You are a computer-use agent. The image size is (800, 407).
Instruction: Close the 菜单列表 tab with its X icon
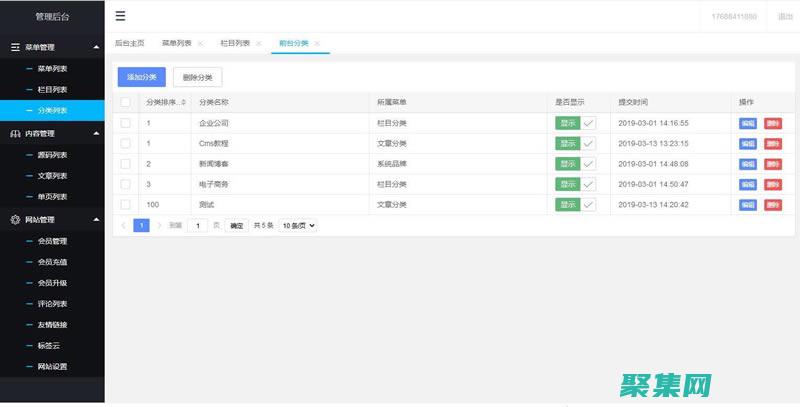200,44
